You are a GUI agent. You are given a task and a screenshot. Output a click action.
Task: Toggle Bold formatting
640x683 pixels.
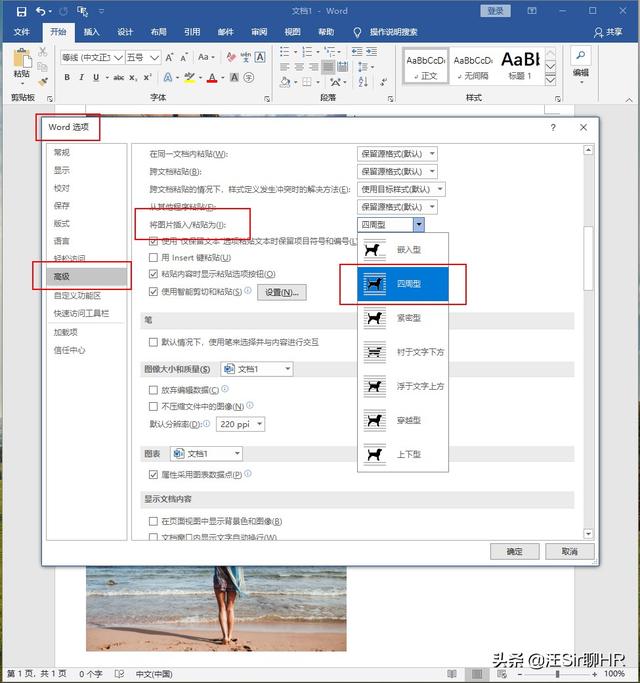point(67,78)
